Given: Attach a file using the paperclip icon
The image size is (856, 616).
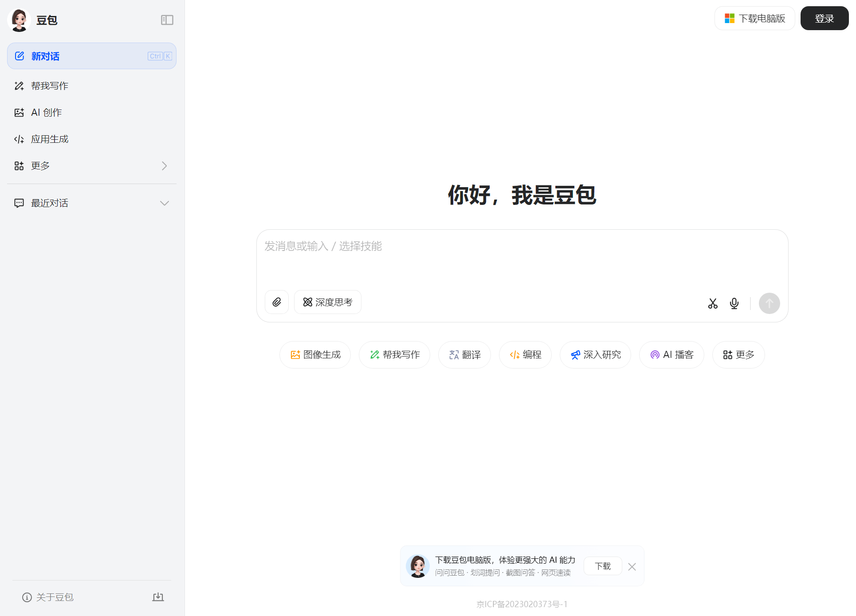Looking at the screenshot, I should 276,302.
